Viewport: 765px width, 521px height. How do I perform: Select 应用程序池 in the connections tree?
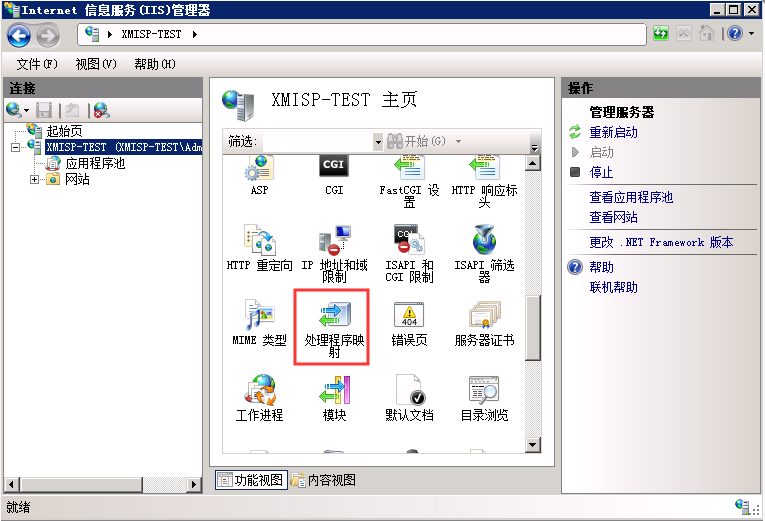pyautogui.click(x=95, y=163)
